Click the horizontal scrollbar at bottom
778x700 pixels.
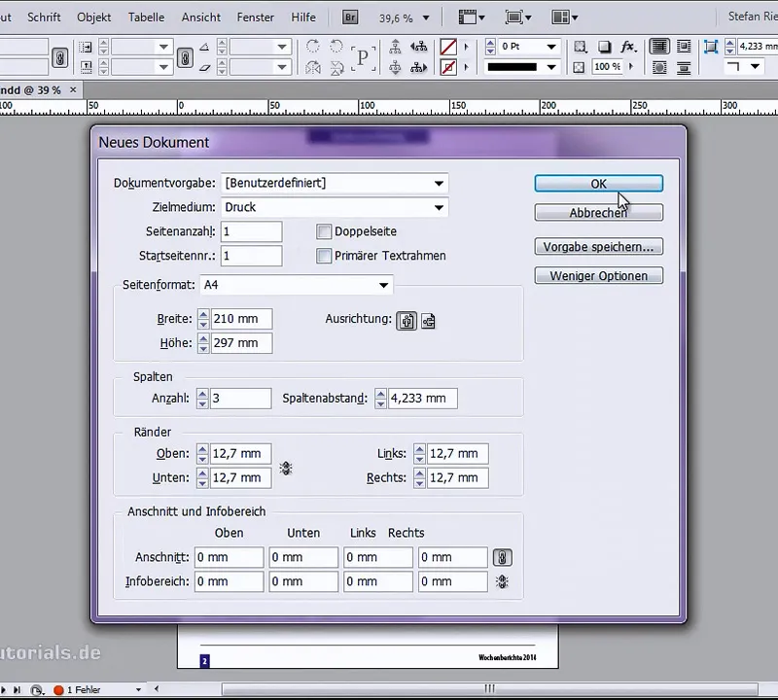[x=489, y=688]
